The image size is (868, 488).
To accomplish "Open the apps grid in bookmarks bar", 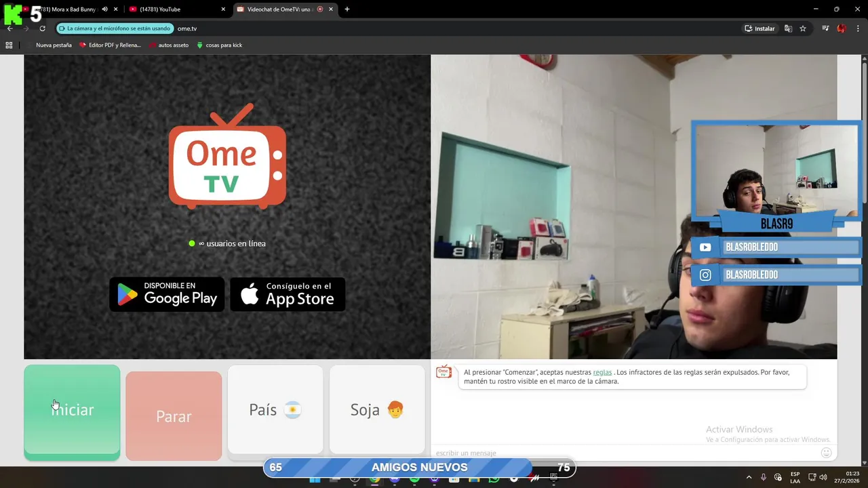I will click(9, 45).
